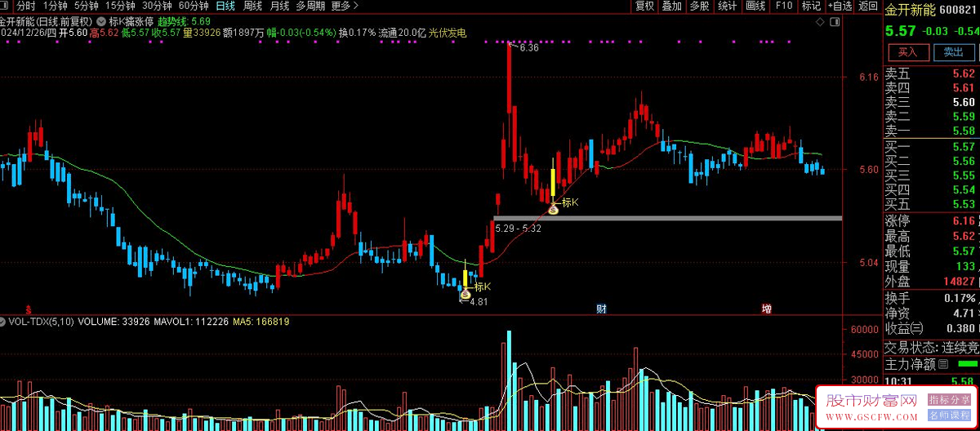Switch to 月线 monthly chart tab
The width and height of the screenshot is (980, 431).
(279, 6)
